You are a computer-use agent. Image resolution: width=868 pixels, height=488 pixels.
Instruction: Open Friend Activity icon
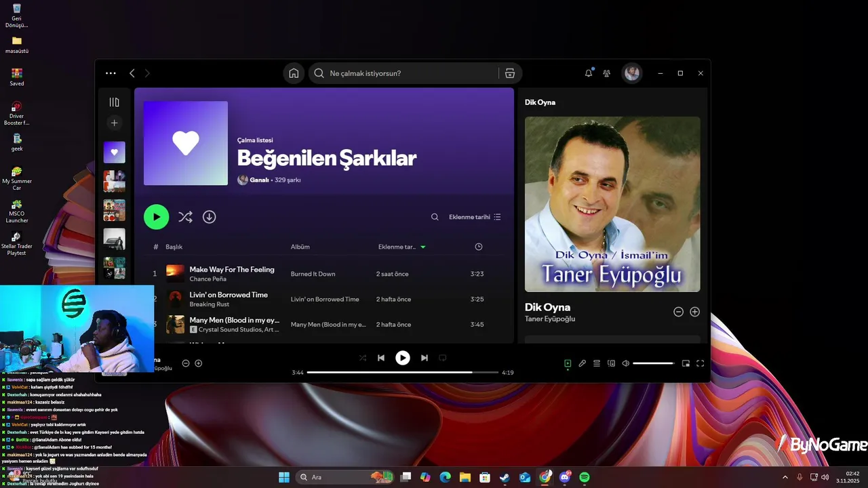[607, 73]
